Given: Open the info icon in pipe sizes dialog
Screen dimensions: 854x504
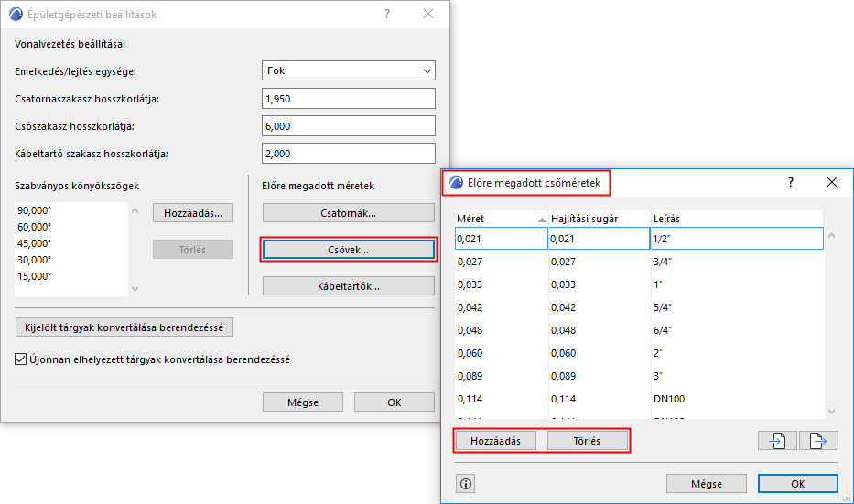Looking at the screenshot, I should tap(466, 483).
